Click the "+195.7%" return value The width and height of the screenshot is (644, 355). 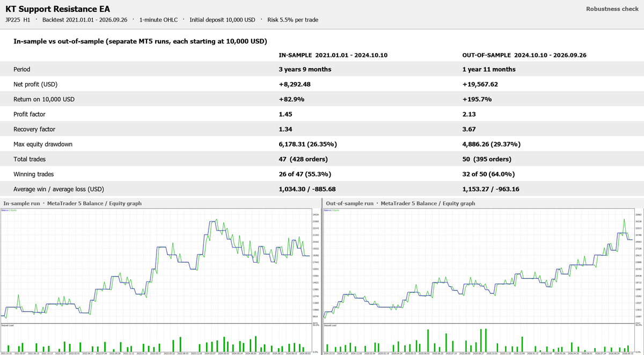pyautogui.click(x=477, y=99)
